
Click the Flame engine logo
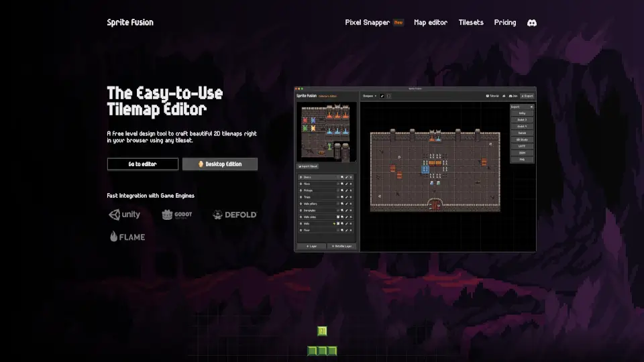click(x=127, y=237)
